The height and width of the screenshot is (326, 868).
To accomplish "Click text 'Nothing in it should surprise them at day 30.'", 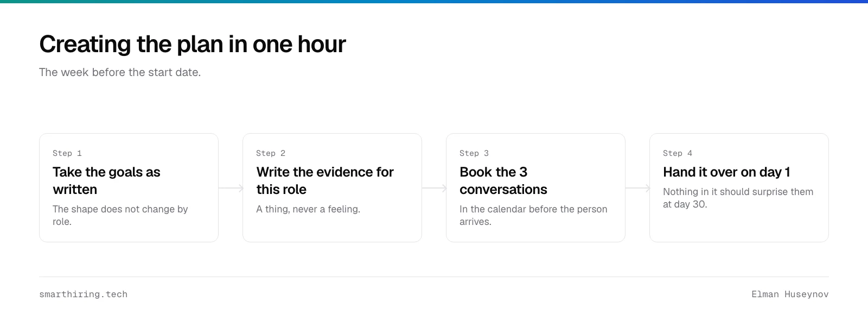I will click(738, 198).
